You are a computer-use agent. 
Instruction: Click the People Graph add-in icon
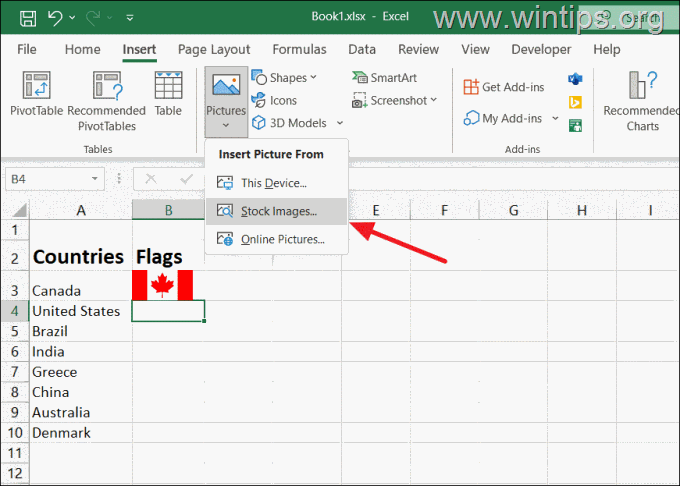(x=575, y=126)
